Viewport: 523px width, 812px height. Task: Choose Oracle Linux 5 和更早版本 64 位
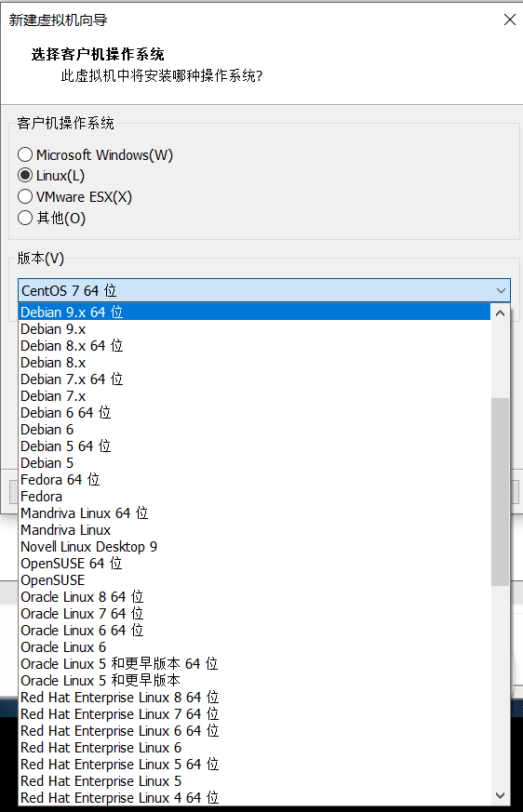tap(254, 664)
